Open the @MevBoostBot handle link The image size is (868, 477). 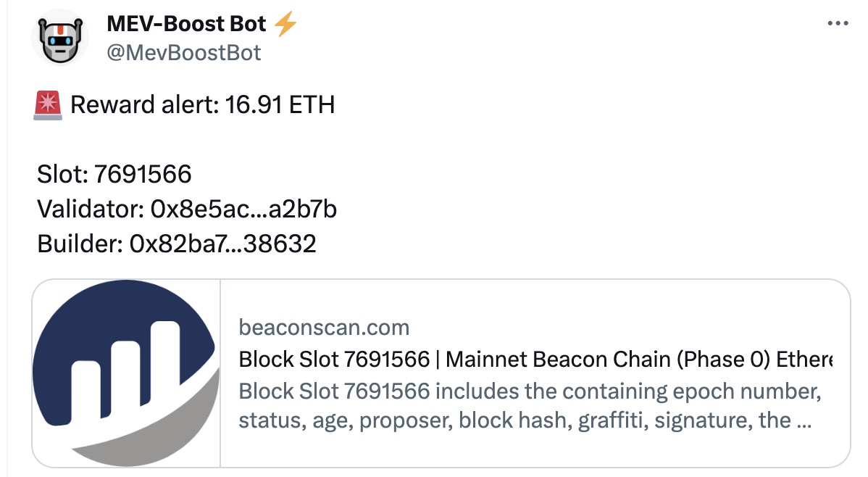click(183, 52)
